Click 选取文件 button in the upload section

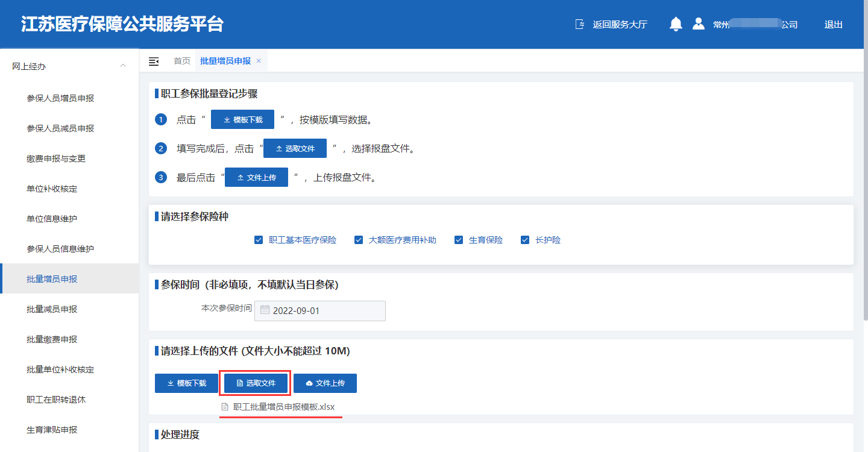(256, 383)
